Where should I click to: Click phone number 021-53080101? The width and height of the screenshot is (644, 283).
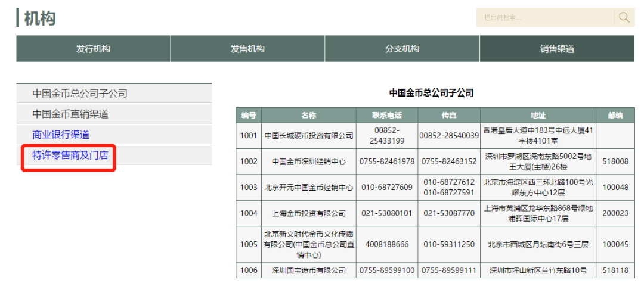pos(387,213)
